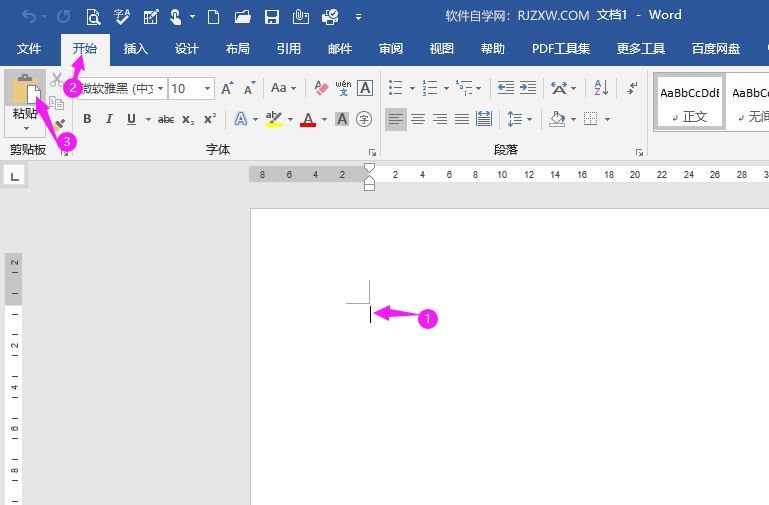This screenshot has width=769, height=505.
Task: Click the Open folder icon
Action: (242, 17)
